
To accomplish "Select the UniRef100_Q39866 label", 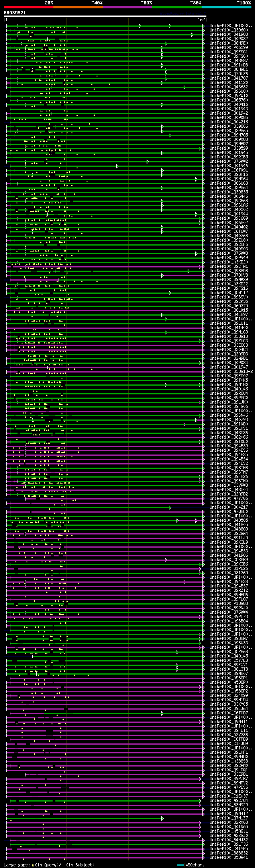I will 229,126.
